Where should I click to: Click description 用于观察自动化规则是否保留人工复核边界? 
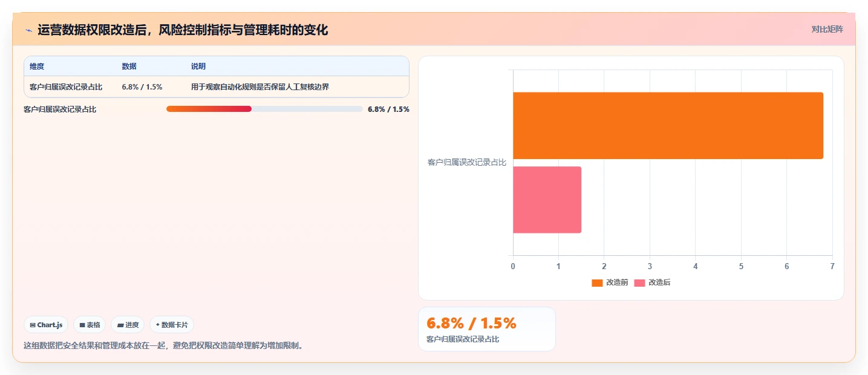pyautogui.click(x=260, y=87)
